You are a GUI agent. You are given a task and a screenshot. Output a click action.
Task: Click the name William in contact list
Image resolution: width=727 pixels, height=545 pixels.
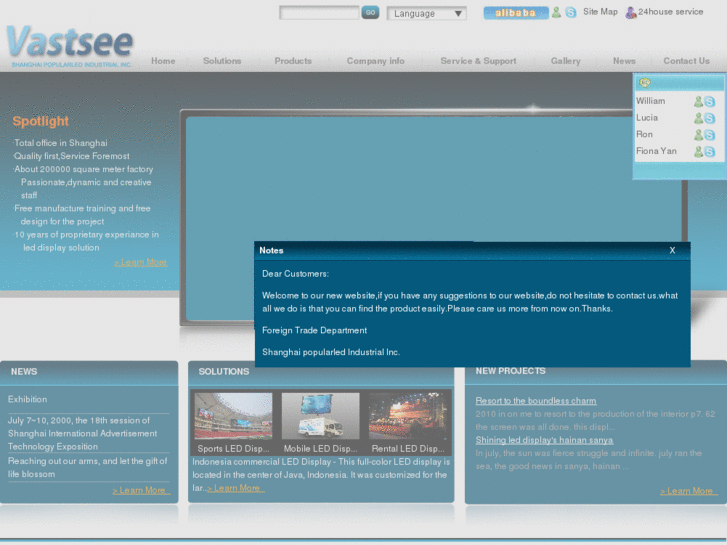coord(650,101)
